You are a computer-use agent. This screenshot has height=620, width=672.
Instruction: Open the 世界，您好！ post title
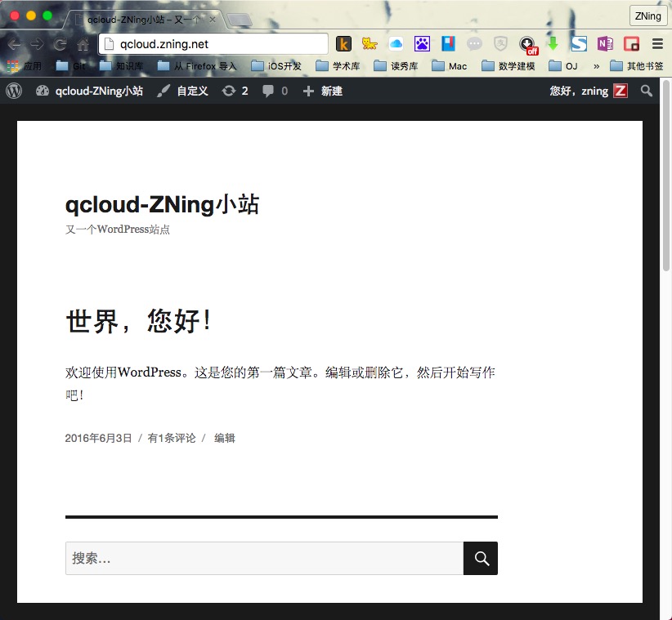(x=138, y=320)
